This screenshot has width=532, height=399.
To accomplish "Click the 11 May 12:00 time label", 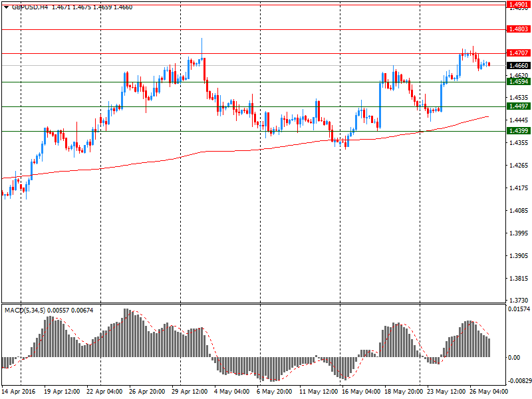I will pos(319,392).
